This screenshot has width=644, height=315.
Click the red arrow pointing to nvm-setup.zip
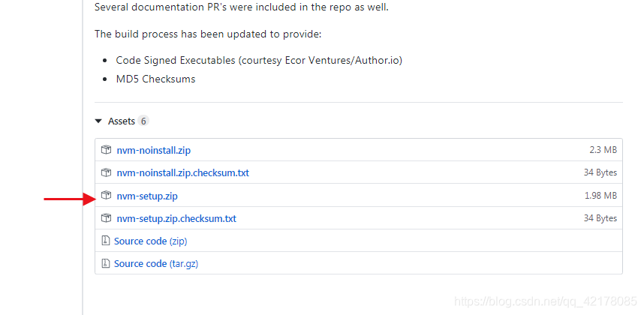[70, 199]
